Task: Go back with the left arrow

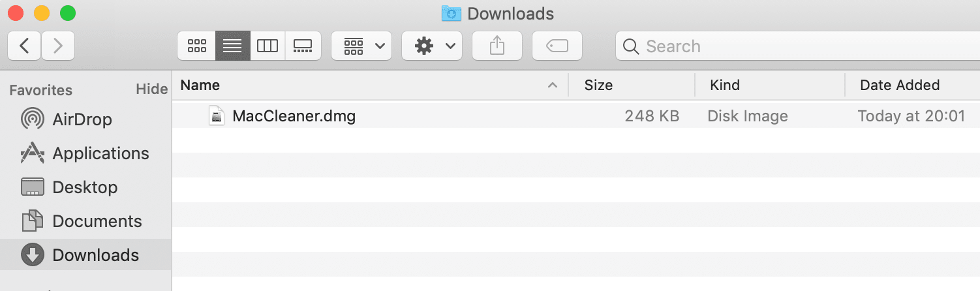Action: point(24,46)
